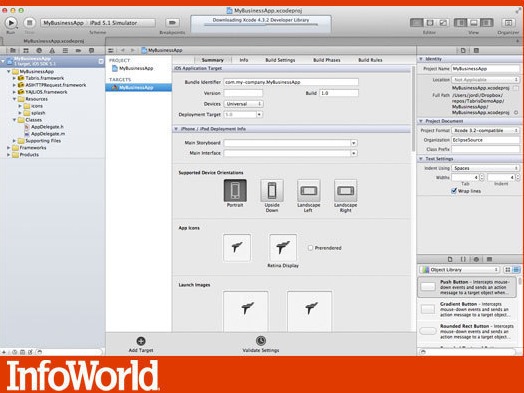524x393 pixels.
Task: Hide the Navigator pane view button
Action: [x=461, y=23]
